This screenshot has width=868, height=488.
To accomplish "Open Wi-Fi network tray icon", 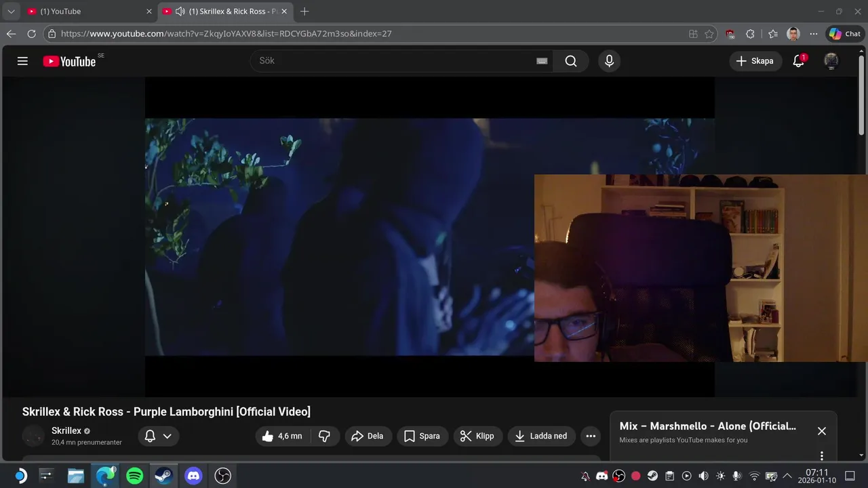I will pyautogui.click(x=754, y=476).
